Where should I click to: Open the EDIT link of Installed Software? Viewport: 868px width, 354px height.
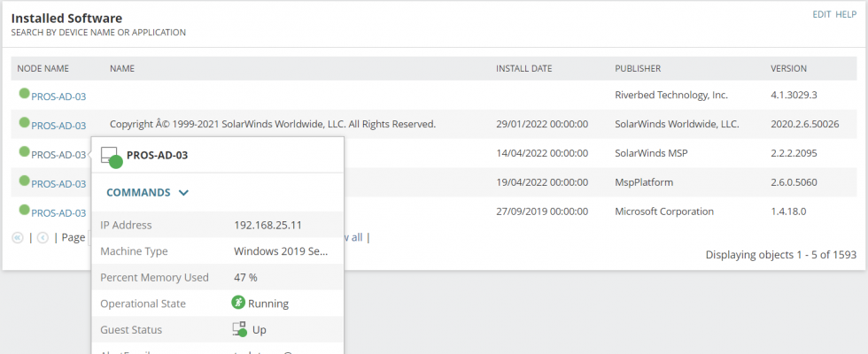[822, 15]
